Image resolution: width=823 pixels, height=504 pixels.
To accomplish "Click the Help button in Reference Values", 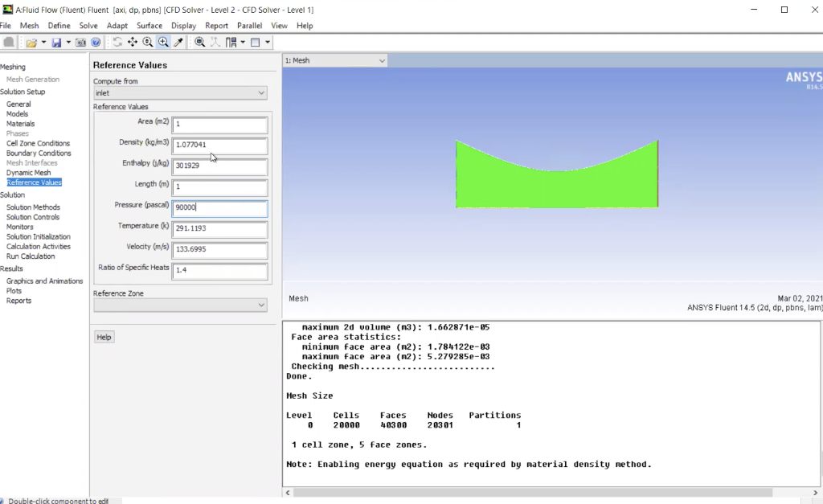I will tap(104, 337).
